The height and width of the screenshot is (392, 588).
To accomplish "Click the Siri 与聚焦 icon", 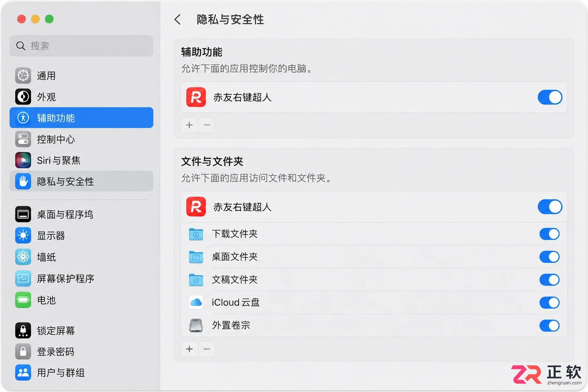I will (23, 160).
